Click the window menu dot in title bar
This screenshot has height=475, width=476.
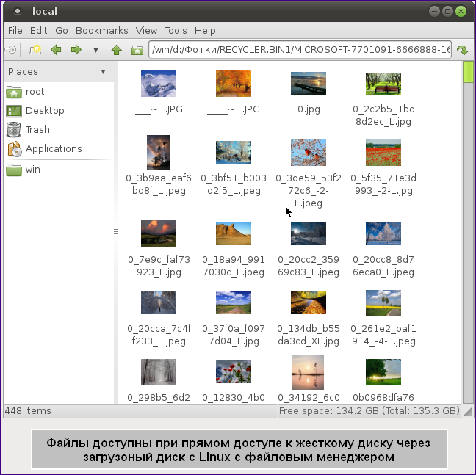click(18, 12)
